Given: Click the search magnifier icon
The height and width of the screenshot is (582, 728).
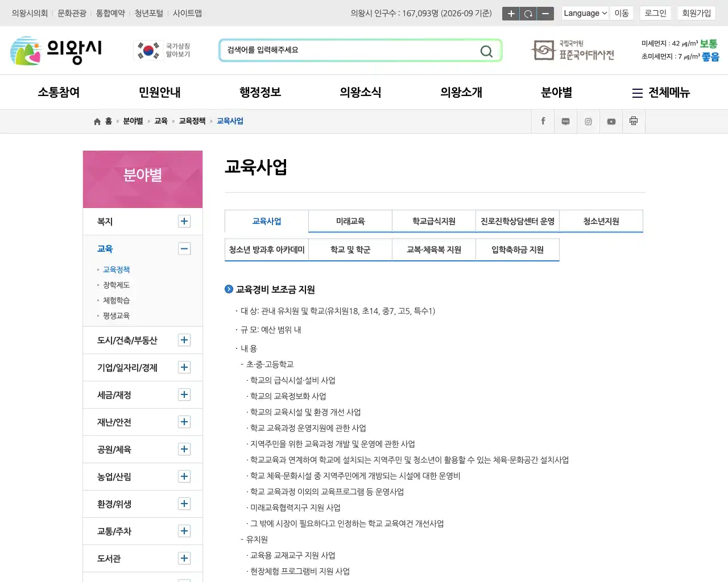Looking at the screenshot, I should click(486, 51).
